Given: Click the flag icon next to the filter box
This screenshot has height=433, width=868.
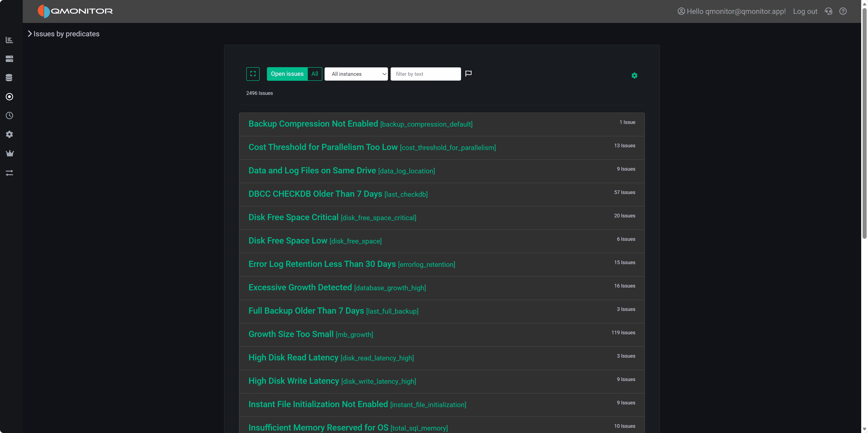Looking at the screenshot, I should pyautogui.click(x=468, y=74).
